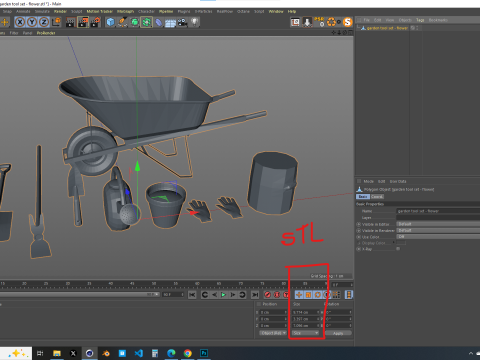The width and height of the screenshot is (480, 360).
Task: Add a Camera object
Action: (182, 22)
